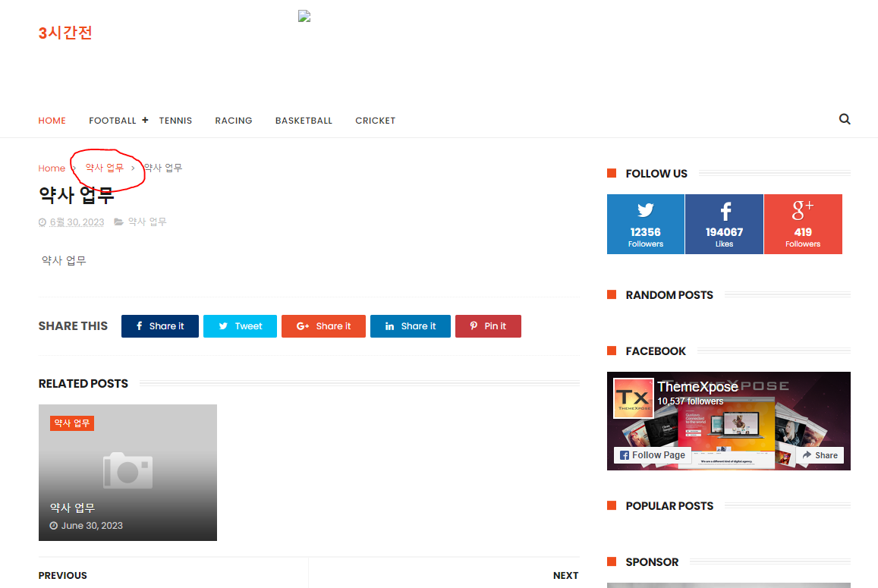This screenshot has height=588, width=878.
Task: Click the broken header banner image
Action: (304, 16)
